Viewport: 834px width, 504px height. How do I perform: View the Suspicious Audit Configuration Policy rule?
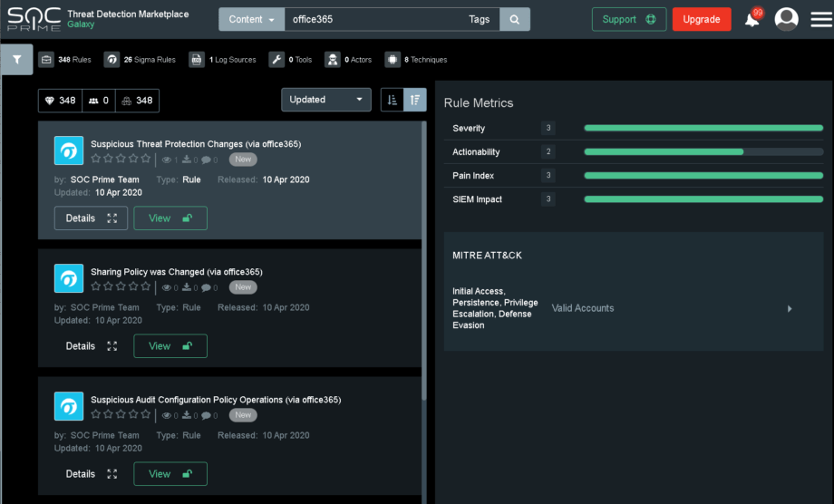[170, 474]
